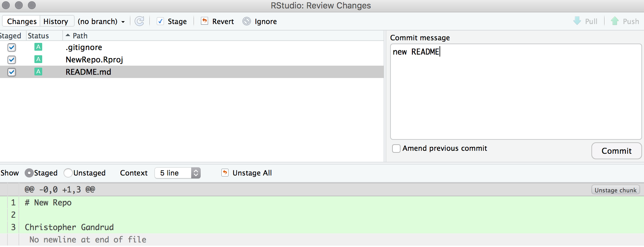Uncheck staged box for .gitignore
The width and height of the screenshot is (644, 247).
12,47
